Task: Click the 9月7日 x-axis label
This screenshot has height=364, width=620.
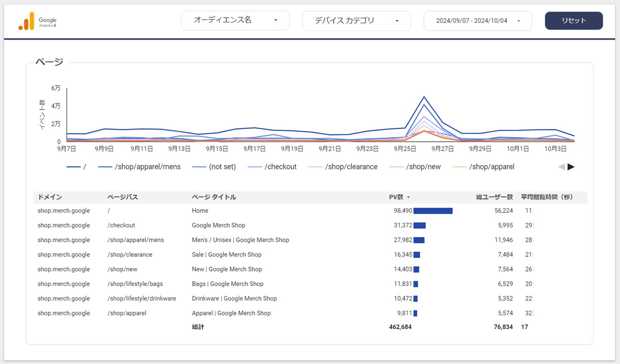Action: (67, 149)
